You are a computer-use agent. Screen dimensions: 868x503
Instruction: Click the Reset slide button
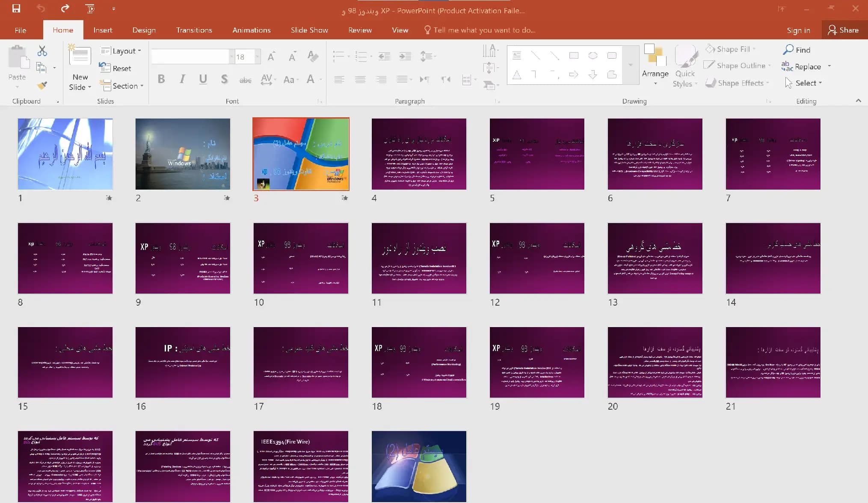point(115,68)
